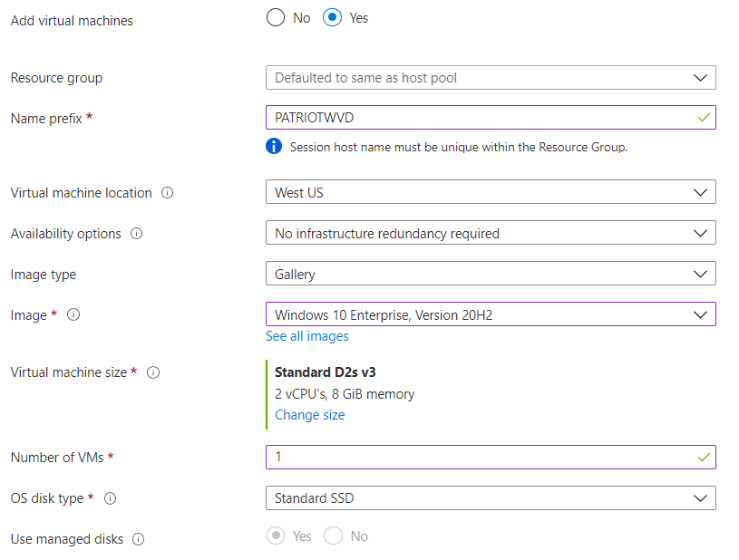This screenshot has height=560, width=739.
Task: Open the Resource group dropdown
Action: point(490,78)
